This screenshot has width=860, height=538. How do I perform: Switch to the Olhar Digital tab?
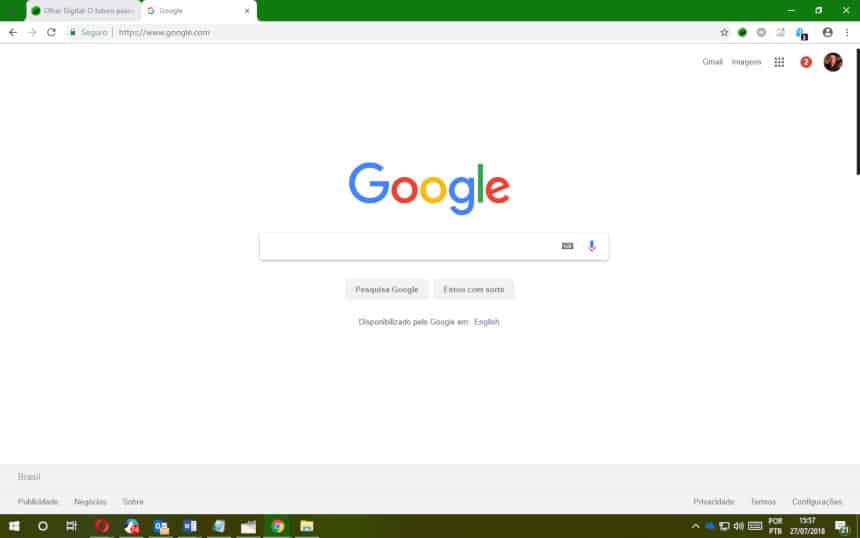tap(83, 11)
